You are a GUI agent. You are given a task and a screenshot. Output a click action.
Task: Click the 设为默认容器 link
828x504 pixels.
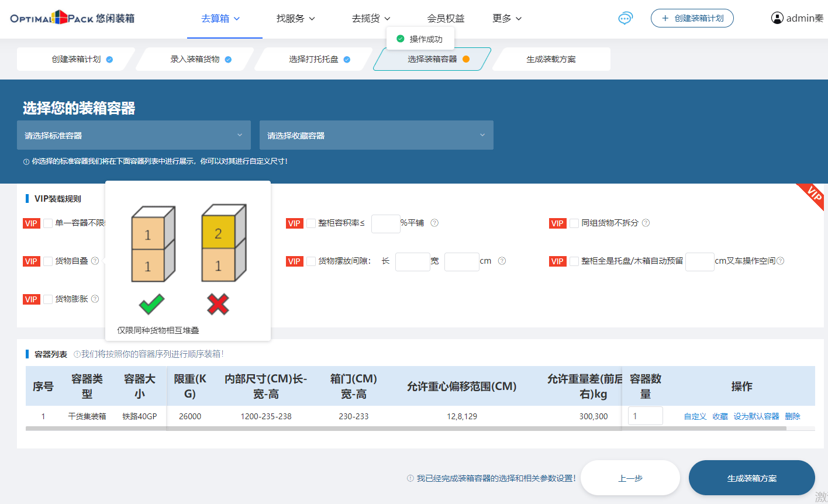[756, 416]
